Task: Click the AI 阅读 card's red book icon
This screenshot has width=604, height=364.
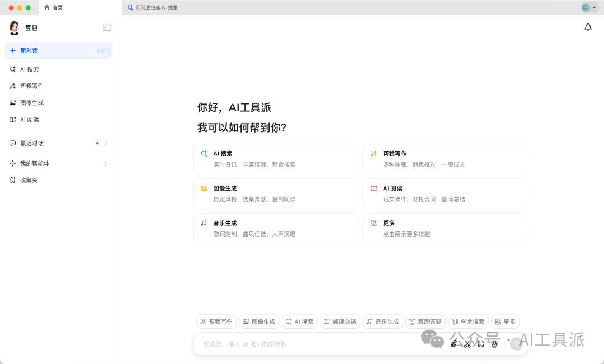Action: pos(374,188)
